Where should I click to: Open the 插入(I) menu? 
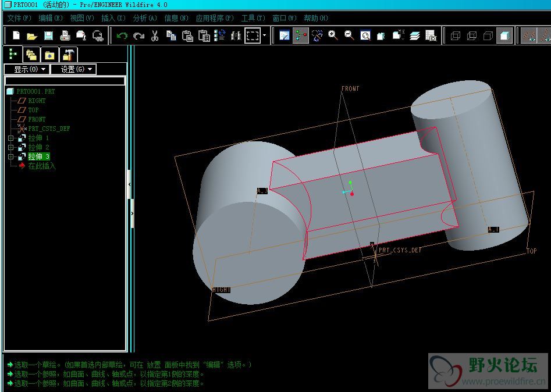pos(113,18)
